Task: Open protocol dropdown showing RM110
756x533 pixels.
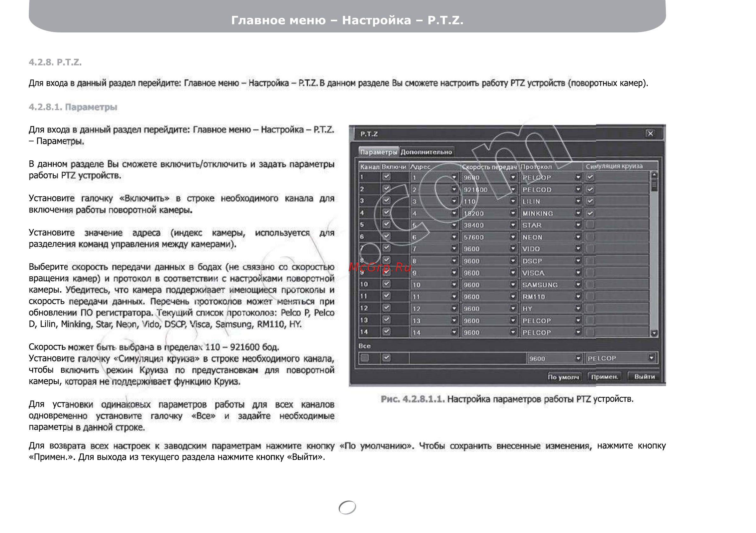Action: 578,296
